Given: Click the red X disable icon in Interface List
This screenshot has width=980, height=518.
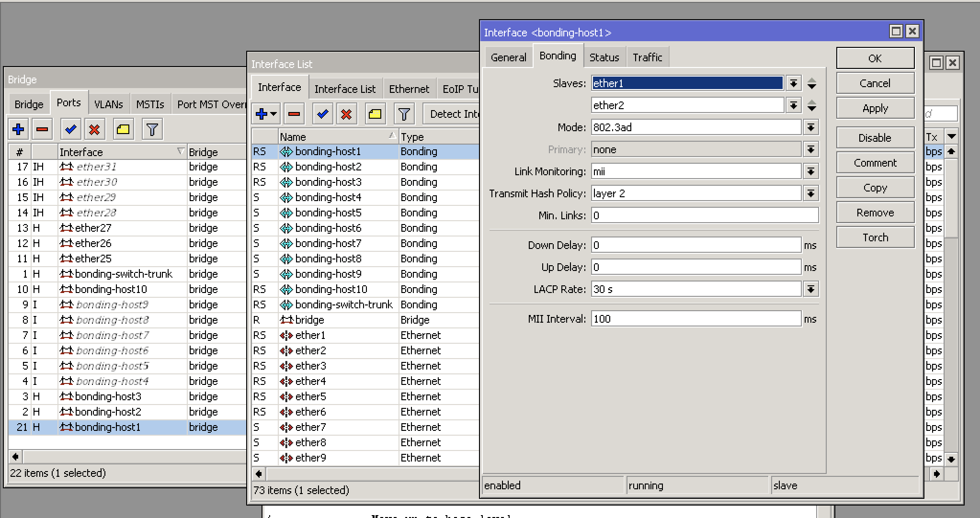Looking at the screenshot, I should 346,114.
